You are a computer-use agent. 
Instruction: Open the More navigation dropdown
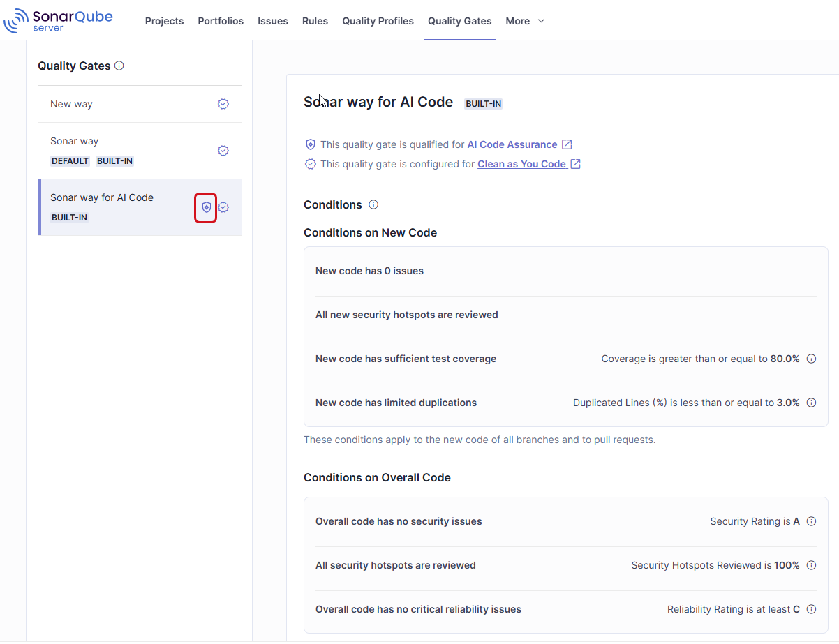click(x=524, y=21)
